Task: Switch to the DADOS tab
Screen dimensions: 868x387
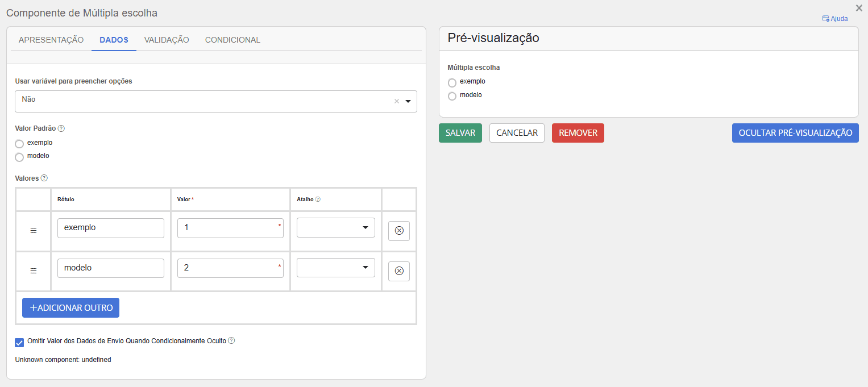Action: pos(114,40)
